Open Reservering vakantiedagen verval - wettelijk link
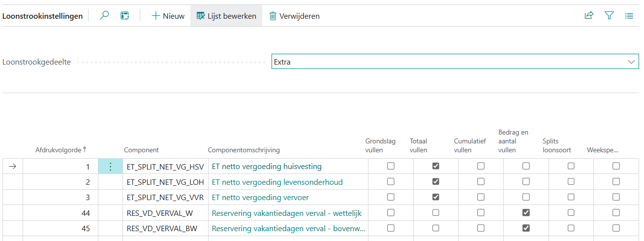644x241 pixels. click(286, 213)
